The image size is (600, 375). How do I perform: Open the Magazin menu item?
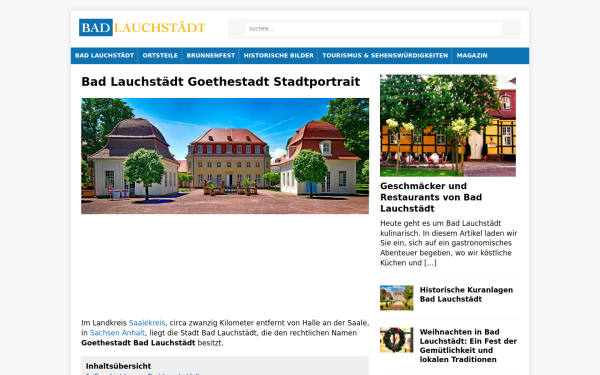(472, 55)
